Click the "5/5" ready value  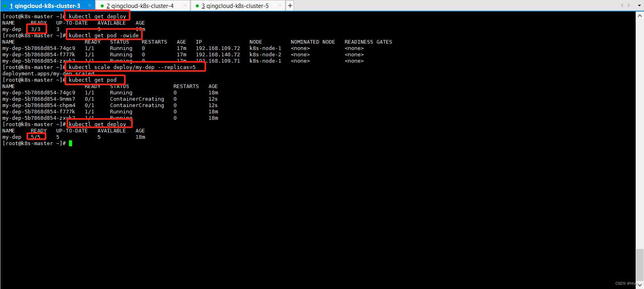point(36,137)
